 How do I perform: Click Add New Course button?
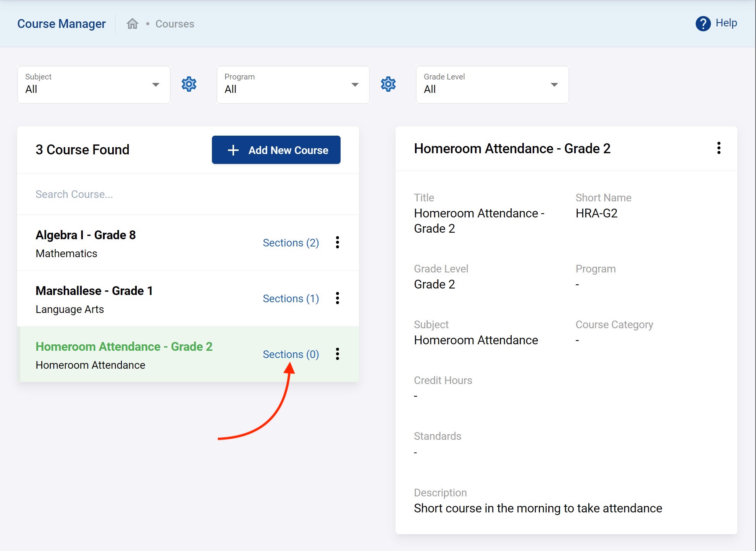click(276, 150)
